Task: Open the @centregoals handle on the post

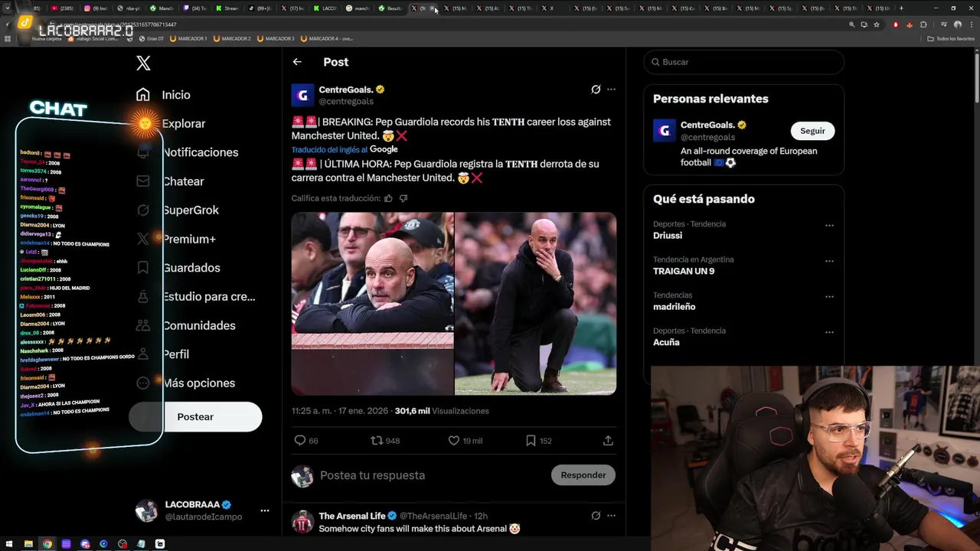Action: [x=346, y=101]
